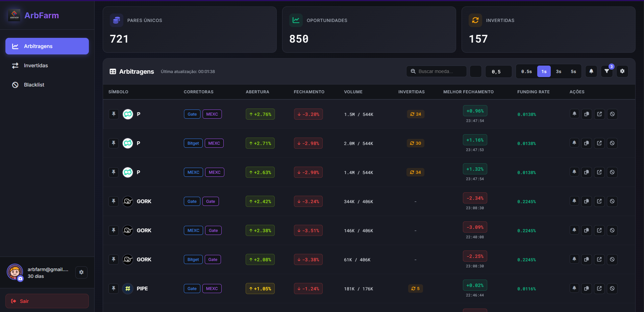644x312 pixels.
Task: Go to the Invertidas section
Action: [x=36, y=65]
